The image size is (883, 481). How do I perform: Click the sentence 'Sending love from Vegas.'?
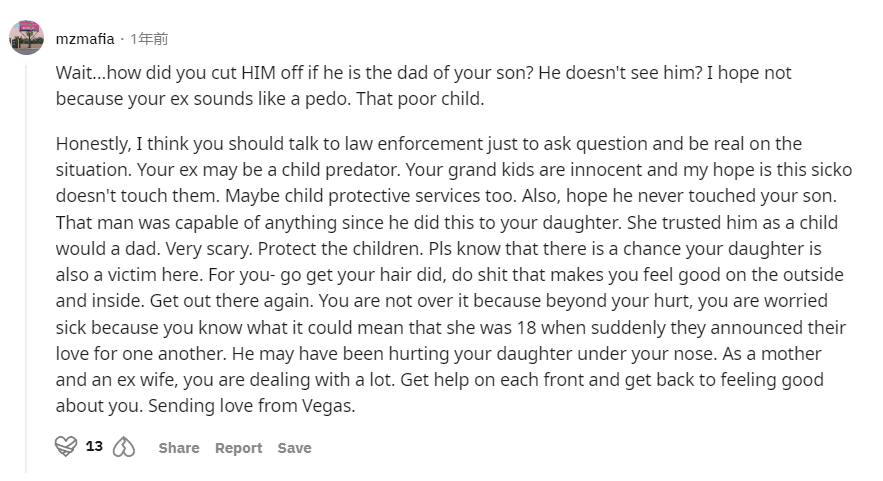(252, 406)
